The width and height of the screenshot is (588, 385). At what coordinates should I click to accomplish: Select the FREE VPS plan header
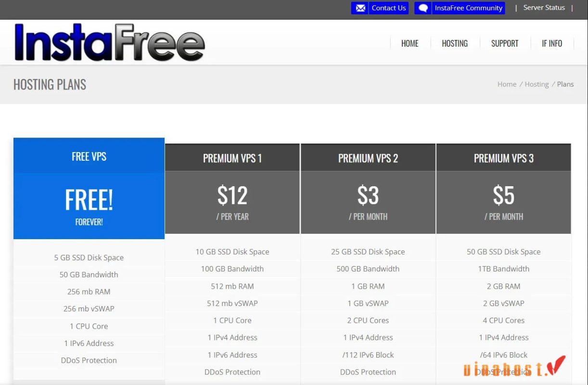pyautogui.click(x=89, y=156)
